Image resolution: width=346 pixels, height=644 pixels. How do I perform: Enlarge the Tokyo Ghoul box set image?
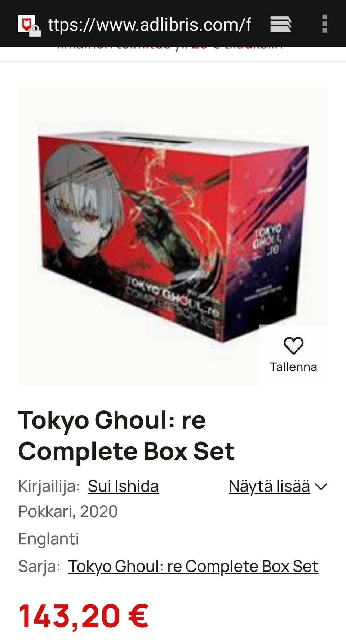[173, 236]
